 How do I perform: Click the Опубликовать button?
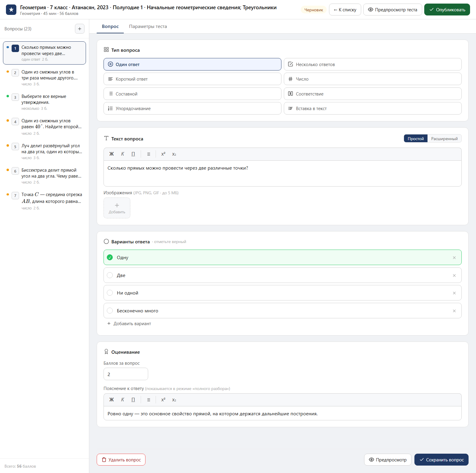[447, 10]
